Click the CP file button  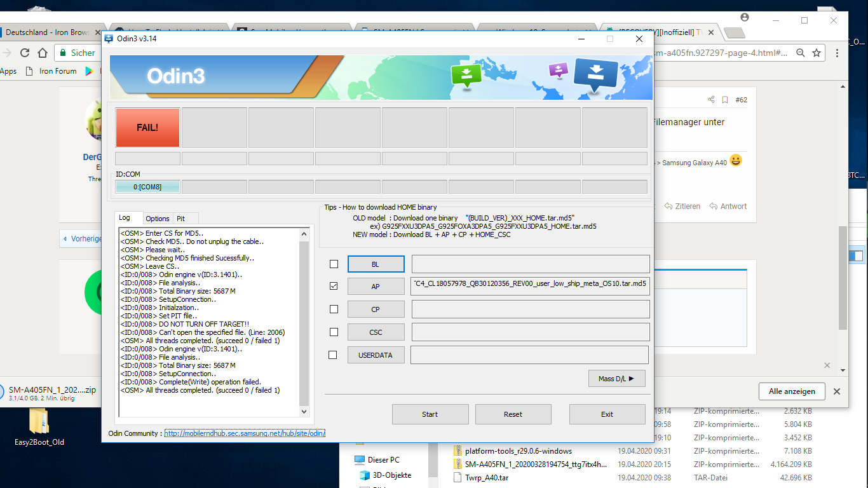click(376, 309)
